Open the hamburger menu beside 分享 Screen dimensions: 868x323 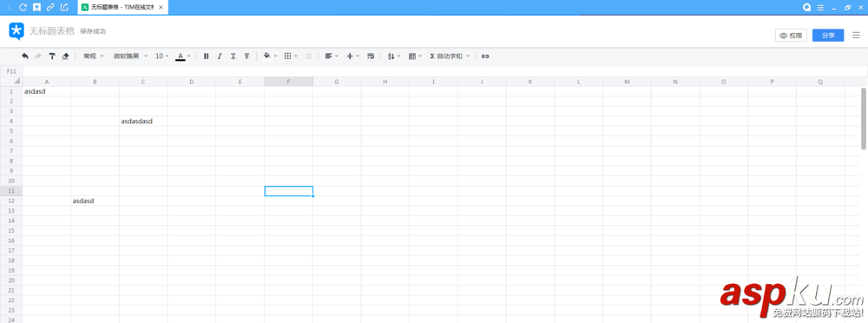(x=857, y=35)
